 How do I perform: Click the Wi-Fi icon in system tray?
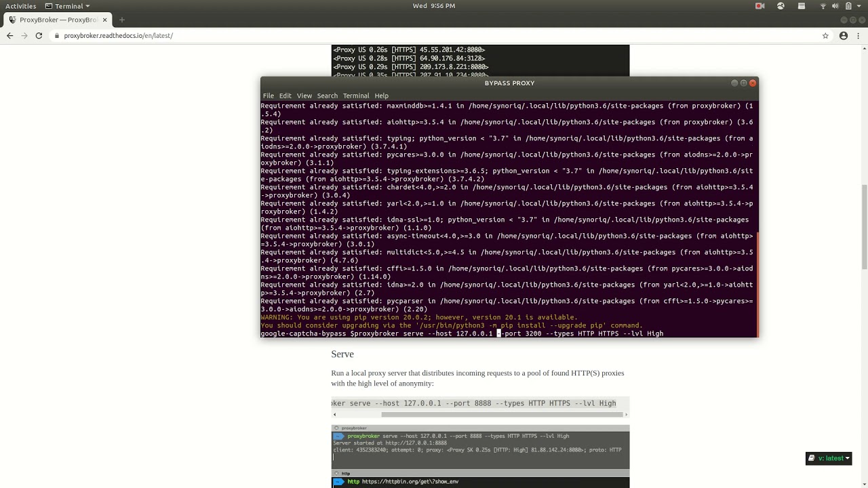823,6
